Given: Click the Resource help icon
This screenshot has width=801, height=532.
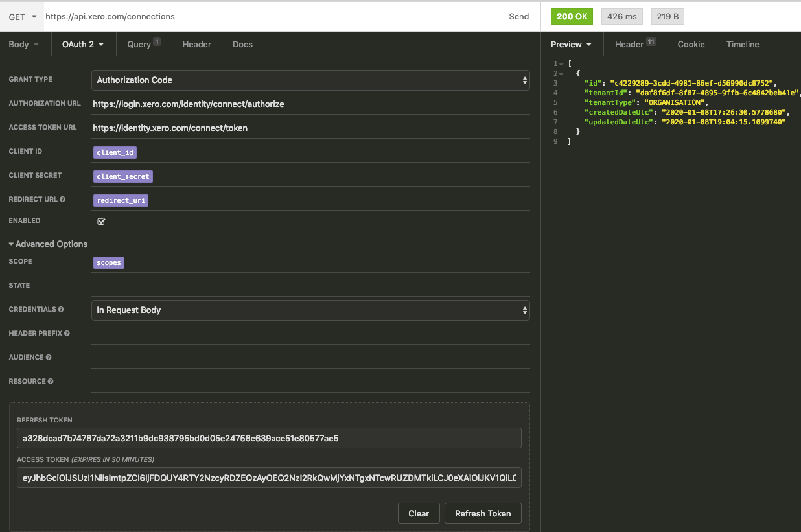Looking at the screenshot, I should 51,382.
